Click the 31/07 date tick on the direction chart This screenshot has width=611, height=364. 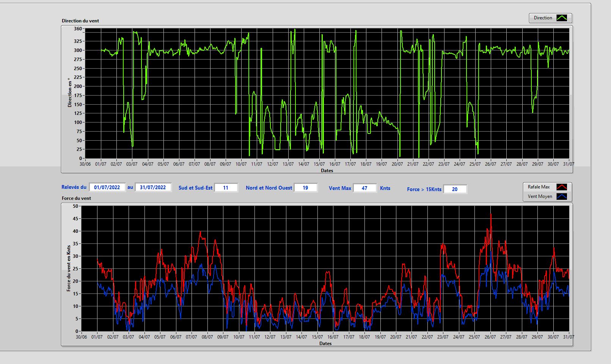click(569, 164)
